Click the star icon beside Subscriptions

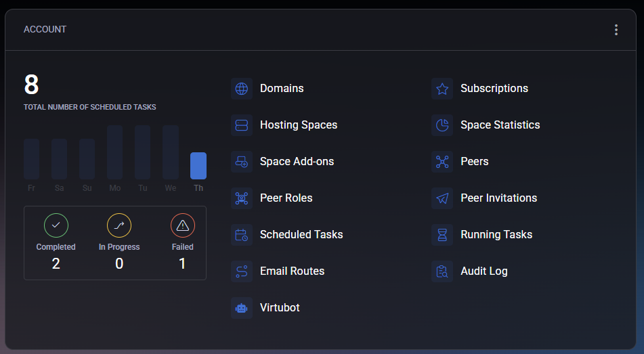442,89
